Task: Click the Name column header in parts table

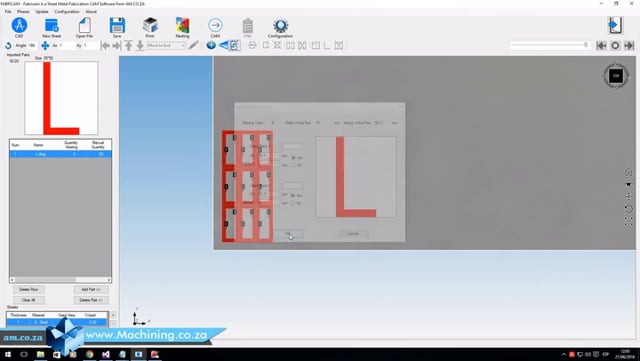Action: [x=38, y=145]
